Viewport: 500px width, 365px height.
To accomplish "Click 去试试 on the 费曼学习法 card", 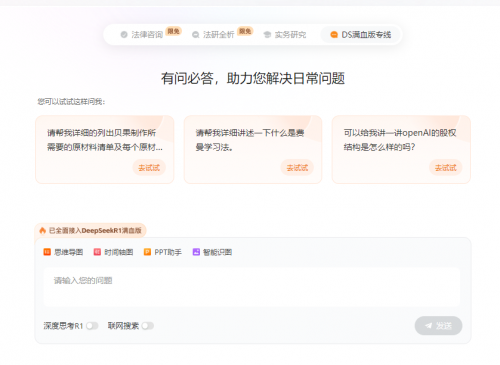I will pos(297,168).
